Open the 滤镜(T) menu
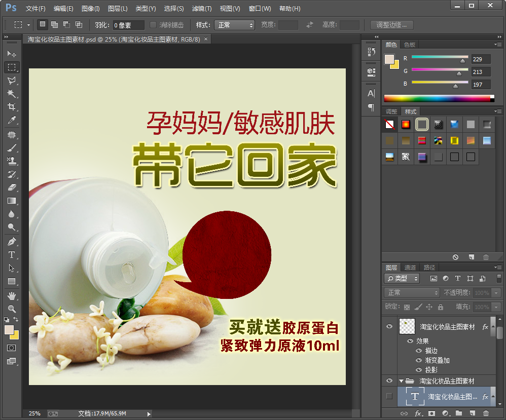 (x=202, y=9)
